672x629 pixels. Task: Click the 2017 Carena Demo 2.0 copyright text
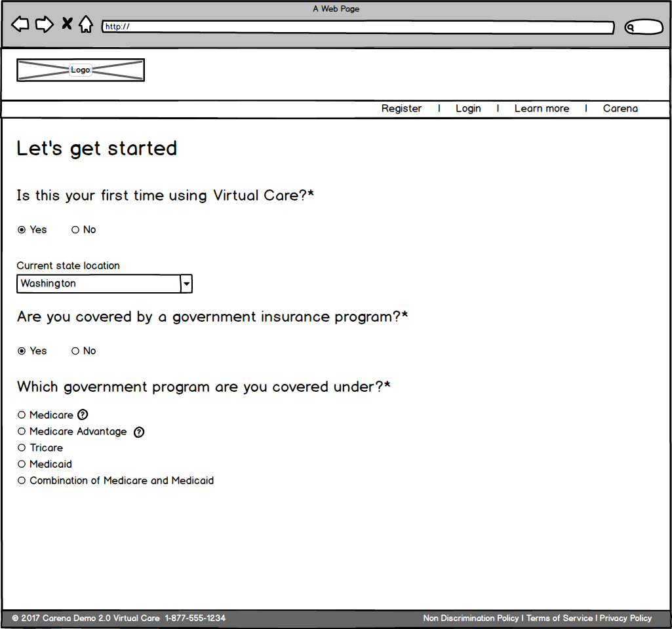click(86, 618)
